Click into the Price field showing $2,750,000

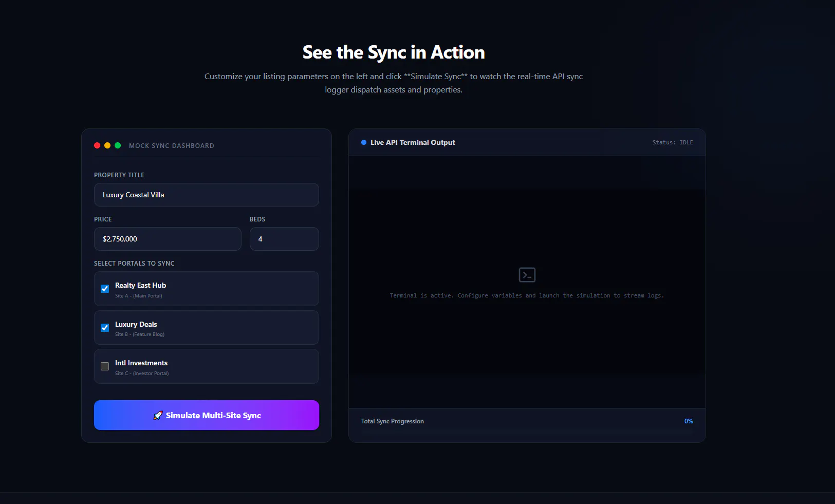click(168, 239)
